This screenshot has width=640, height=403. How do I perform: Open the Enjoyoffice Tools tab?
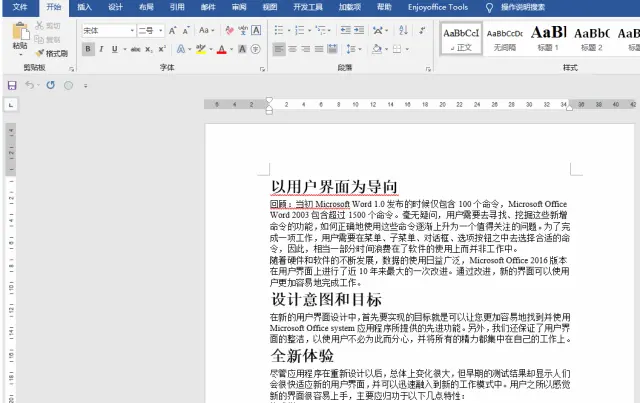coord(438,7)
